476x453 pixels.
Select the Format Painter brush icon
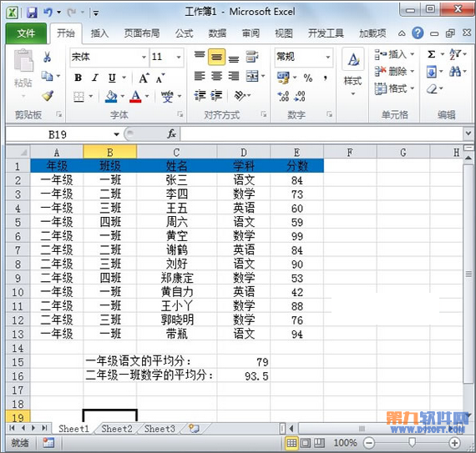(48, 95)
